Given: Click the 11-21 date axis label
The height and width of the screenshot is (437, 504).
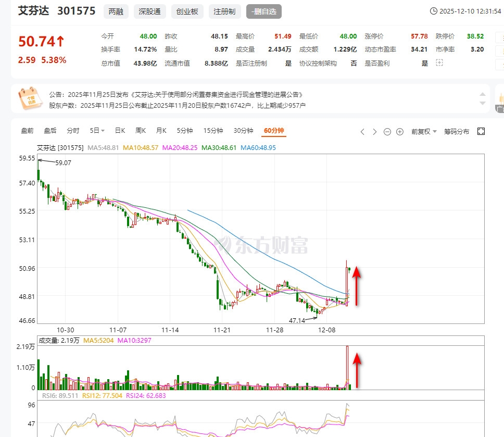Looking at the screenshot, I should [x=222, y=330].
